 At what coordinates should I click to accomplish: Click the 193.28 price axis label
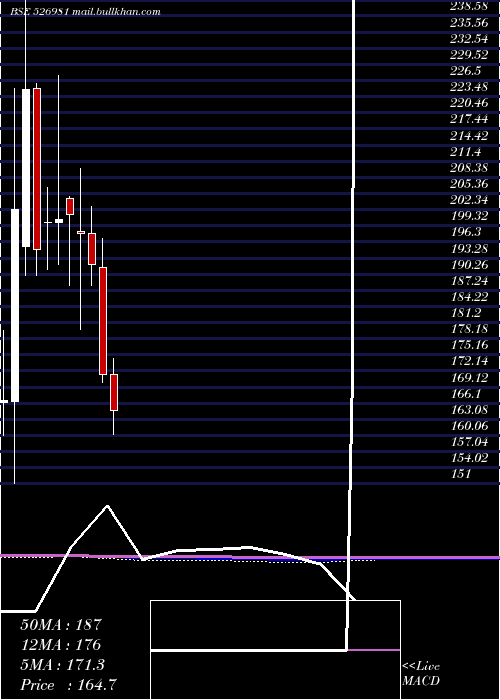coord(469,248)
